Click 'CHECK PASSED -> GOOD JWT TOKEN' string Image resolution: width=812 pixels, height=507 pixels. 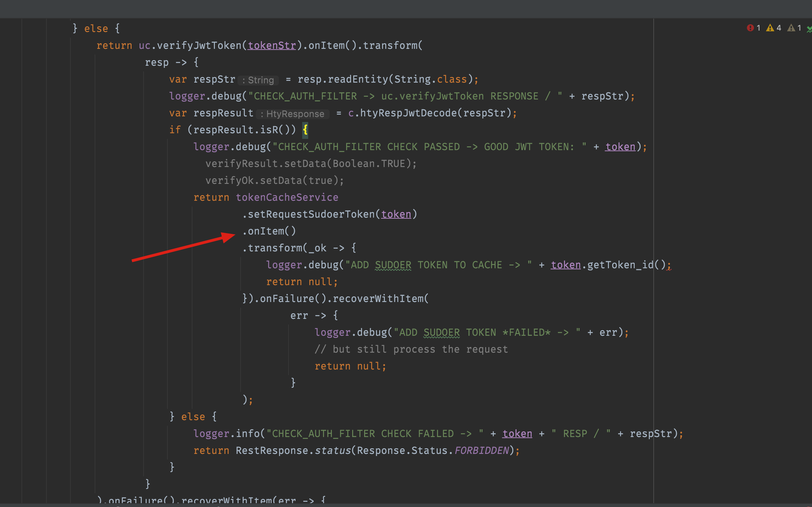(481, 147)
